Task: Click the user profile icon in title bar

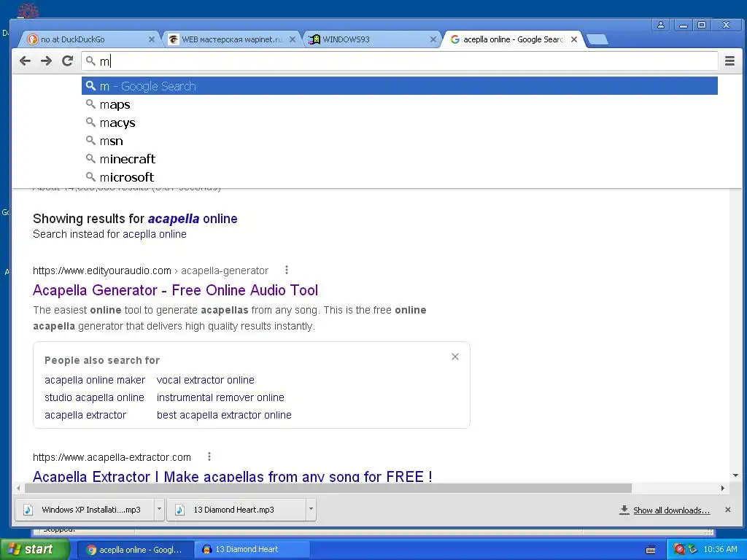Action: (661, 25)
